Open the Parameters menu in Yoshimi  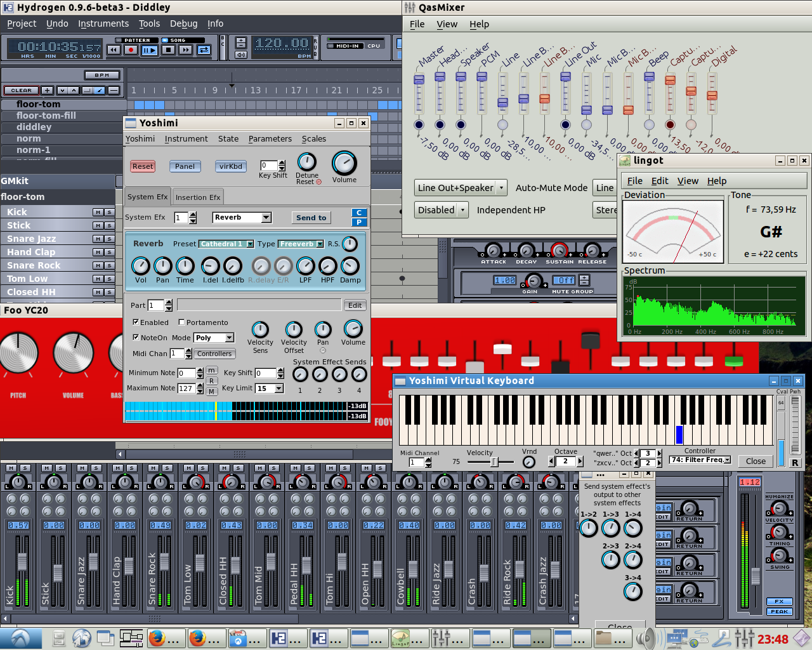pyautogui.click(x=270, y=139)
